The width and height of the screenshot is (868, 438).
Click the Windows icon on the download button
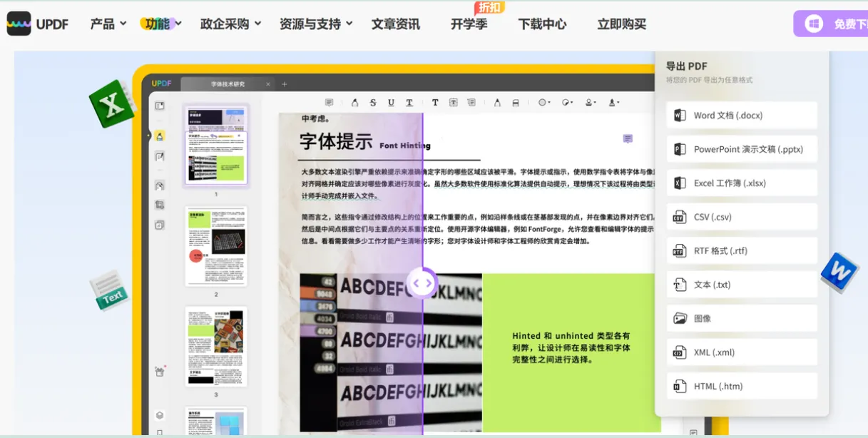(x=814, y=24)
